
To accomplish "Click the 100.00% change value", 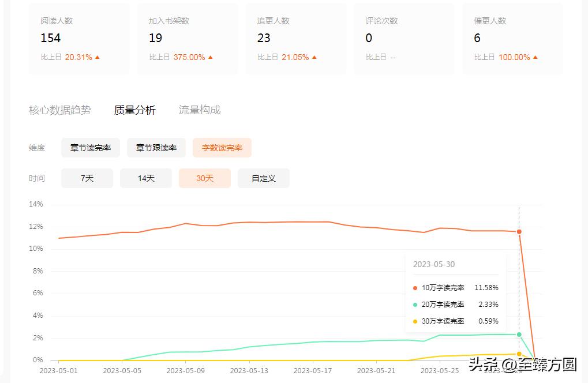I will [x=514, y=57].
